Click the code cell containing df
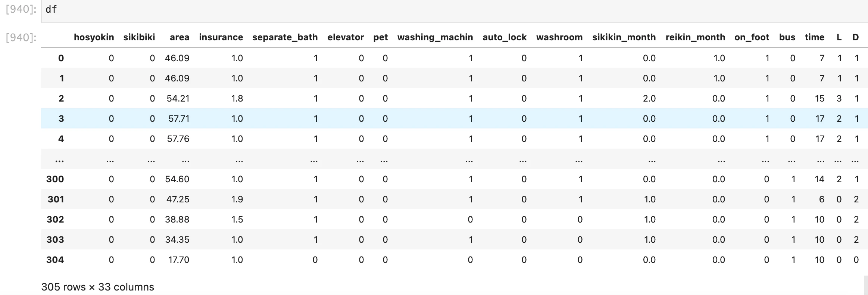The width and height of the screenshot is (868, 295). click(455, 11)
